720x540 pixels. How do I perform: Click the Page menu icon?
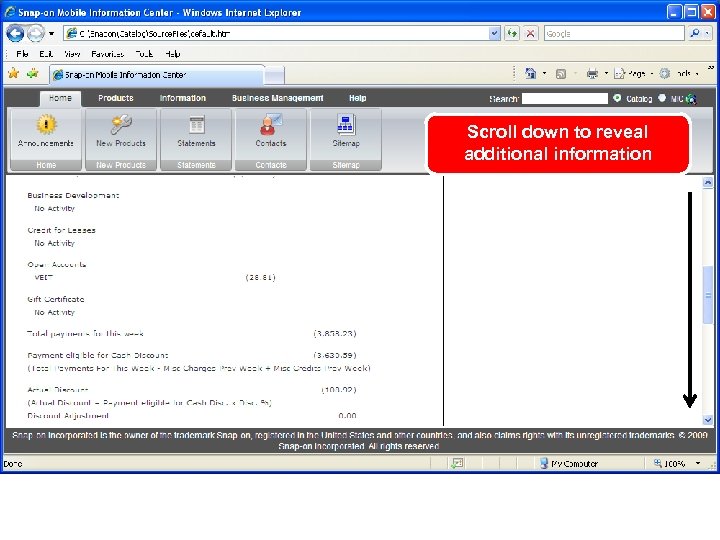[619, 74]
